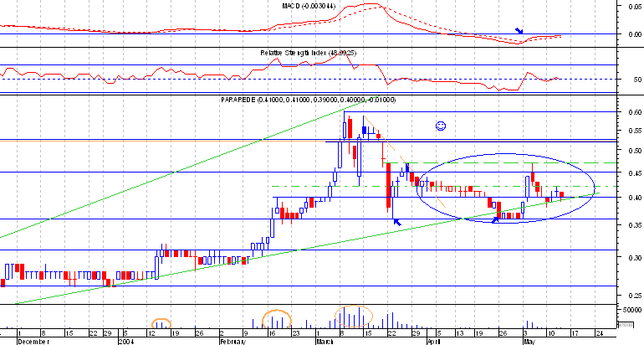Click the December month label
644x345 pixels.
point(34,342)
